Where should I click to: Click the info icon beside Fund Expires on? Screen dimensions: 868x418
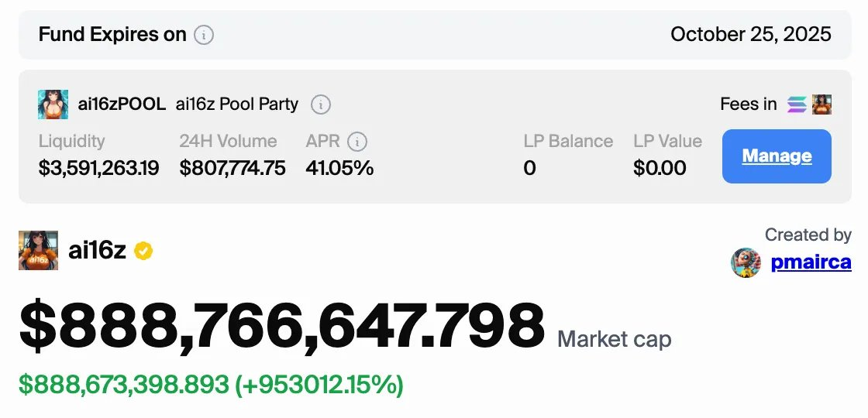point(204,36)
